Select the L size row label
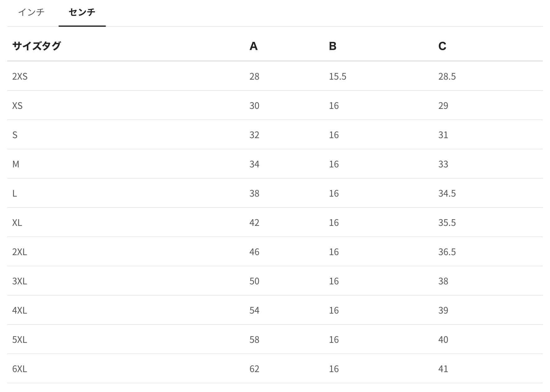 click(15, 193)
